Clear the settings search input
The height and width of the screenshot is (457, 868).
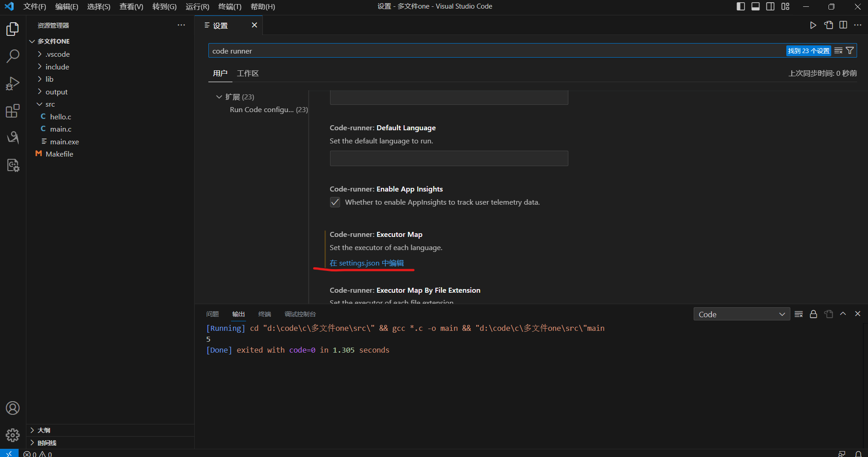(838, 51)
